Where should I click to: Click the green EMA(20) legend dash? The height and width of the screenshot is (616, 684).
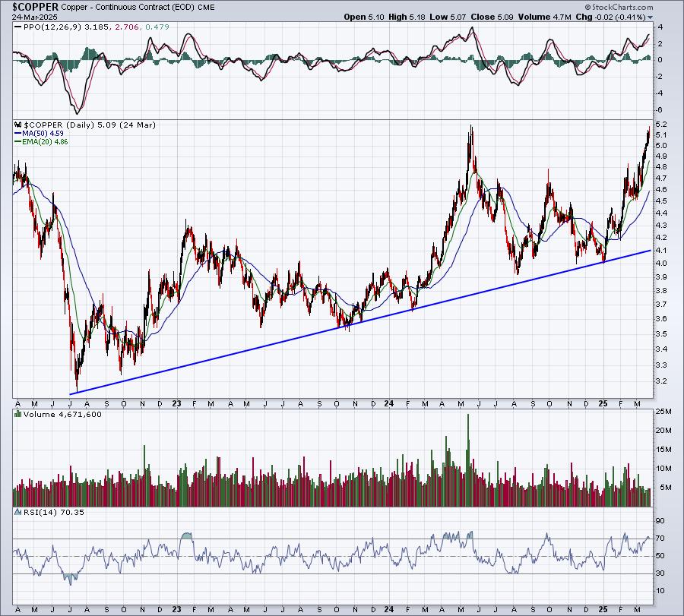click(18, 142)
